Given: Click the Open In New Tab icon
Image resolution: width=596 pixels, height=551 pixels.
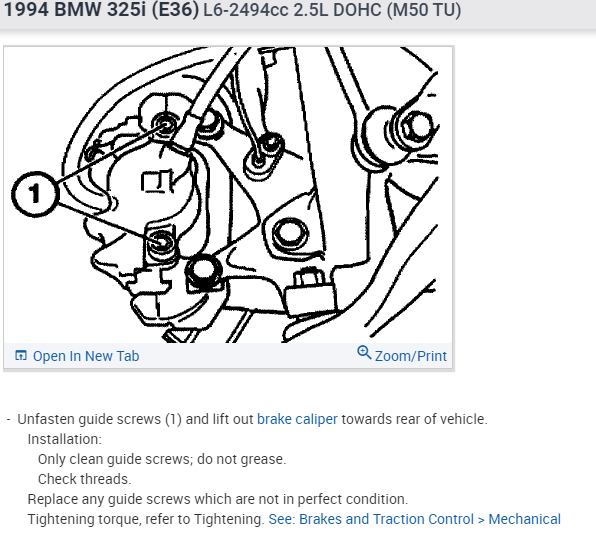Looking at the screenshot, I should pos(21,356).
